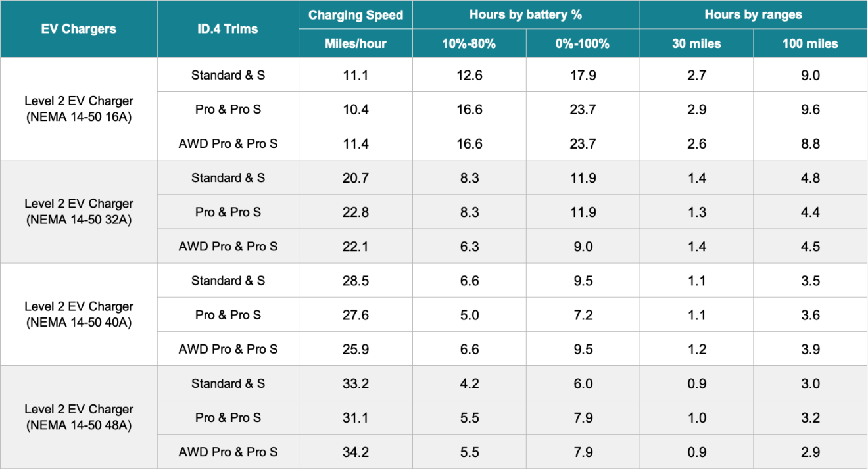Select the Hours by ranges header
Screen dimensions: 868x470
(753, 14)
